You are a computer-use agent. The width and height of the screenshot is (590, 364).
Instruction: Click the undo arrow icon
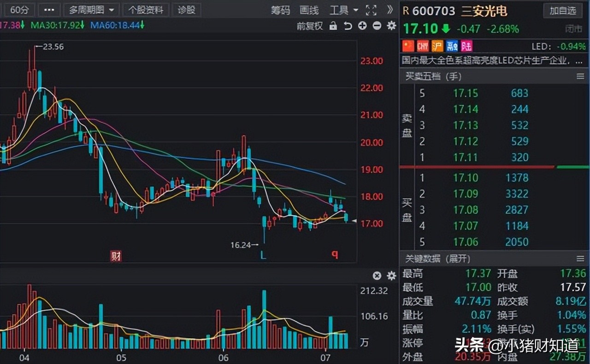tap(347, 26)
